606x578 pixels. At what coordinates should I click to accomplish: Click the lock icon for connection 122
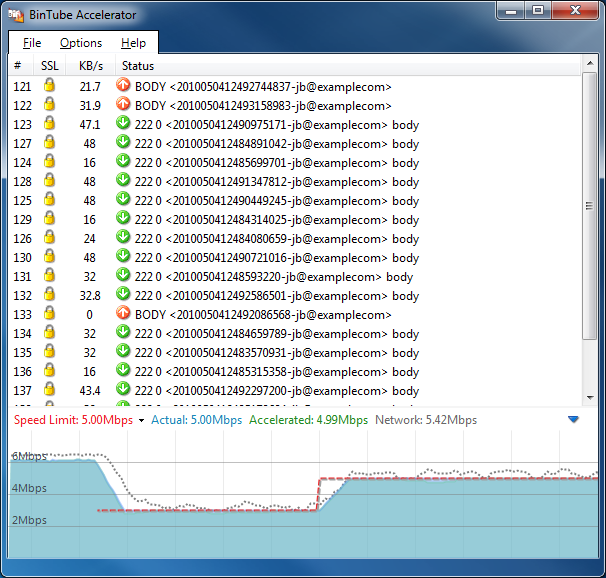click(x=49, y=104)
